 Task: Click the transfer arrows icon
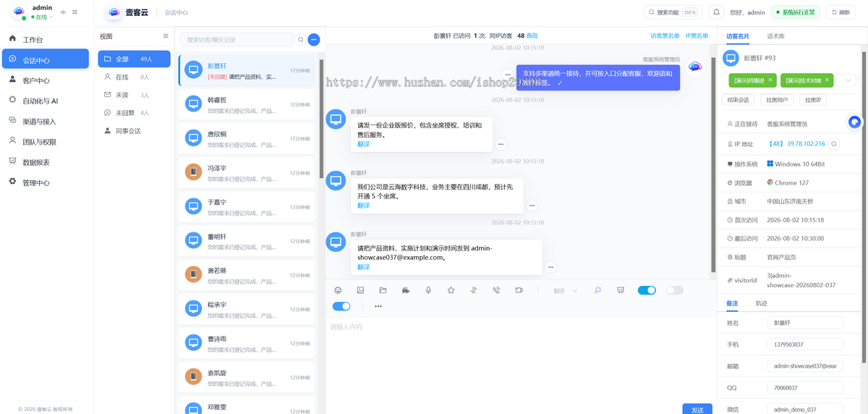pyautogui.click(x=473, y=290)
